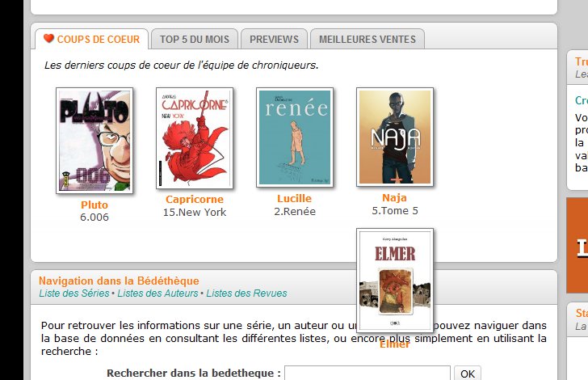Click the Naja title link
This screenshot has width=588, height=380.
[x=394, y=197]
